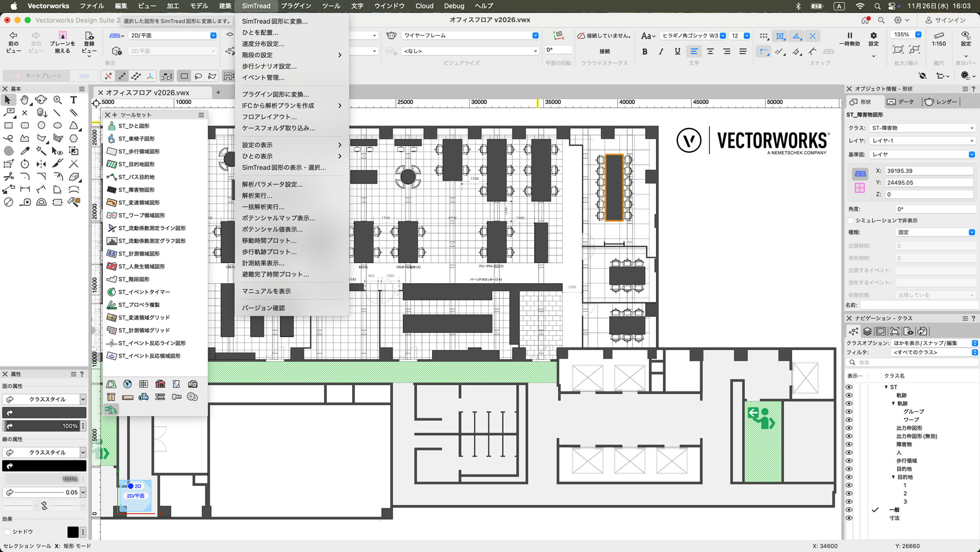The image size is (980, 552).
Task: Open the font size 12 dropdown
Action: (x=740, y=35)
